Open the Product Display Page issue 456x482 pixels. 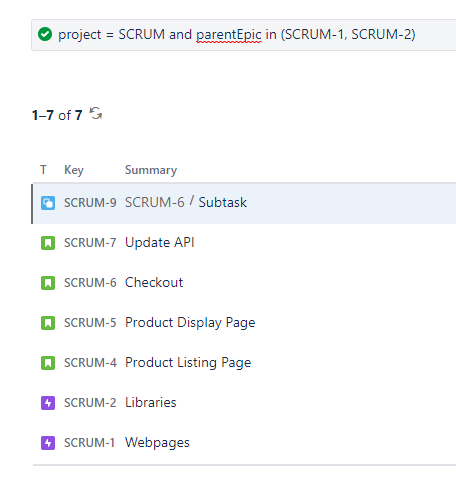[x=190, y=323]
